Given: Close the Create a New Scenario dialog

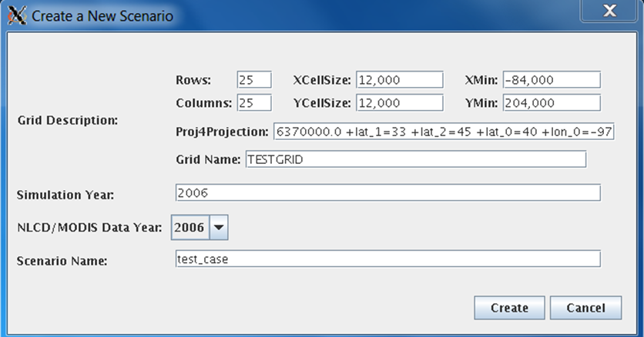Looking at the screenshot, I should click(x=609, y=11).
